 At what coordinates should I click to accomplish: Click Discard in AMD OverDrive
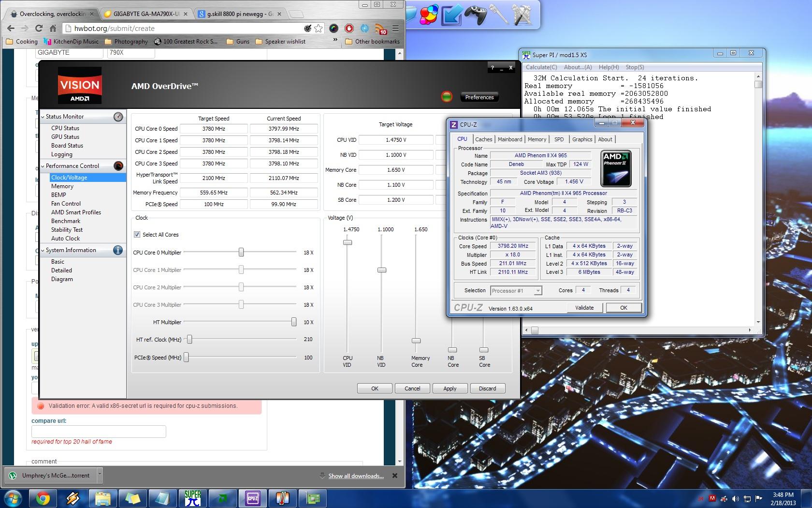pos(487,388)
